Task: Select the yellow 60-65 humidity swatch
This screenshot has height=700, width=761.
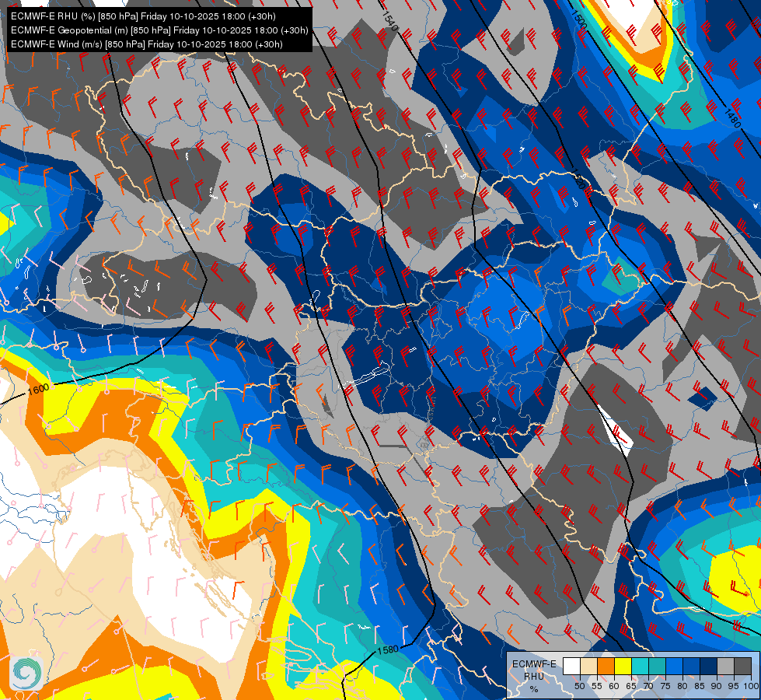Action: (623, 667)
